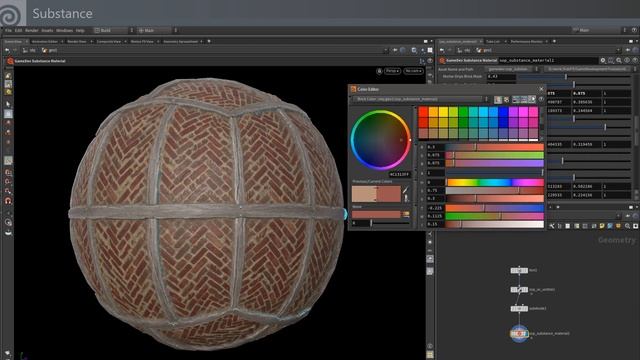
Task: Open the Assets menu
Action: click(x=47, y=31)
